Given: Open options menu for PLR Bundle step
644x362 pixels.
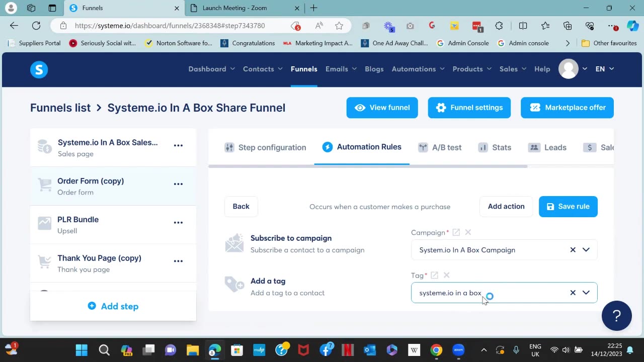Looking at the screenshot, I should point(178,223).
